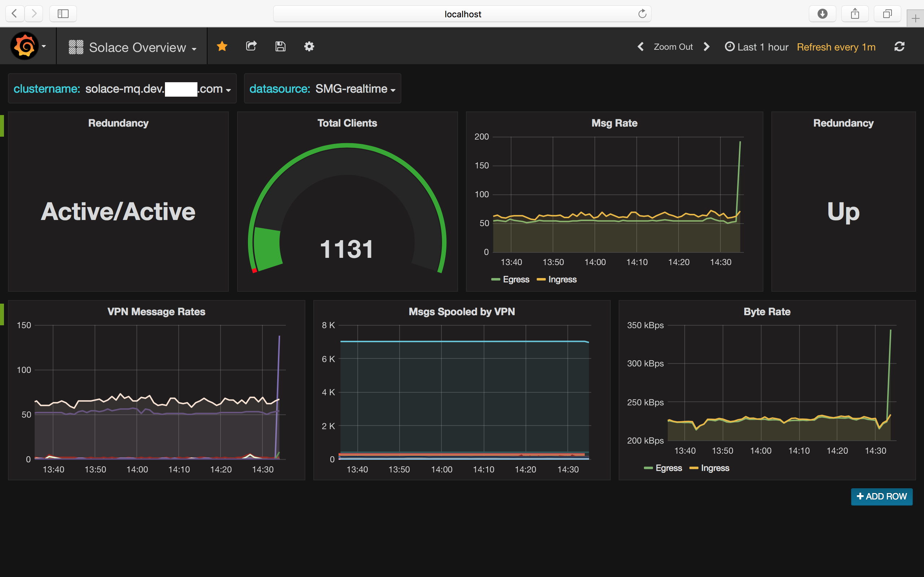Screen dimensions: 924x577
Task: Open the Solace Overview dashboard picker
Action: (x=138, y=47)
